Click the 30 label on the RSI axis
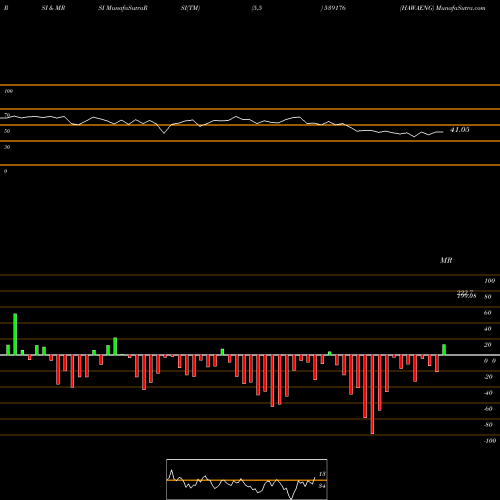500x500 pixels. click(7, 147)
